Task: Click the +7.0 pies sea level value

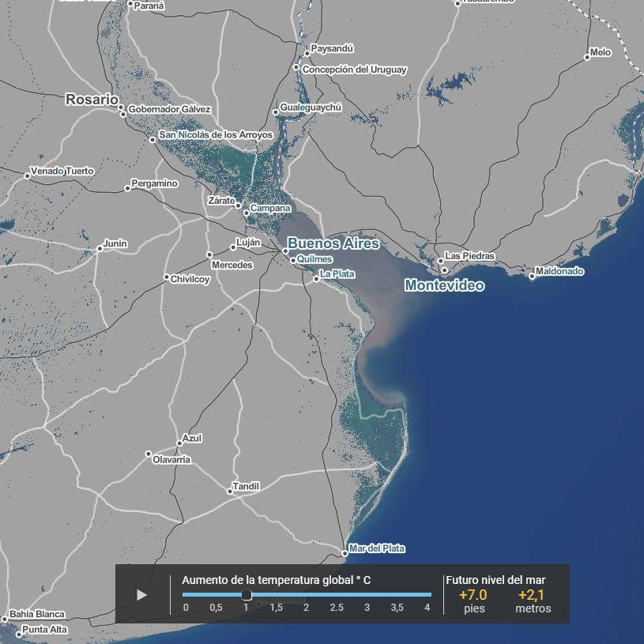Action: [473, 595]
